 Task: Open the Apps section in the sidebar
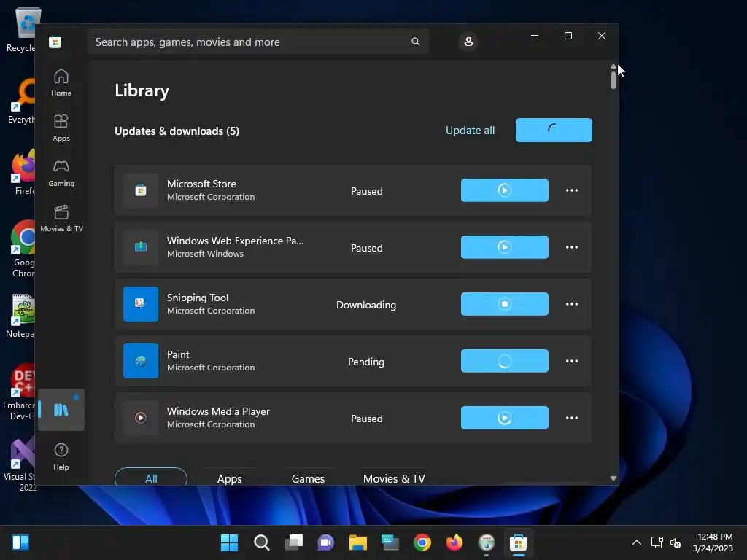[x=61, y=128]
